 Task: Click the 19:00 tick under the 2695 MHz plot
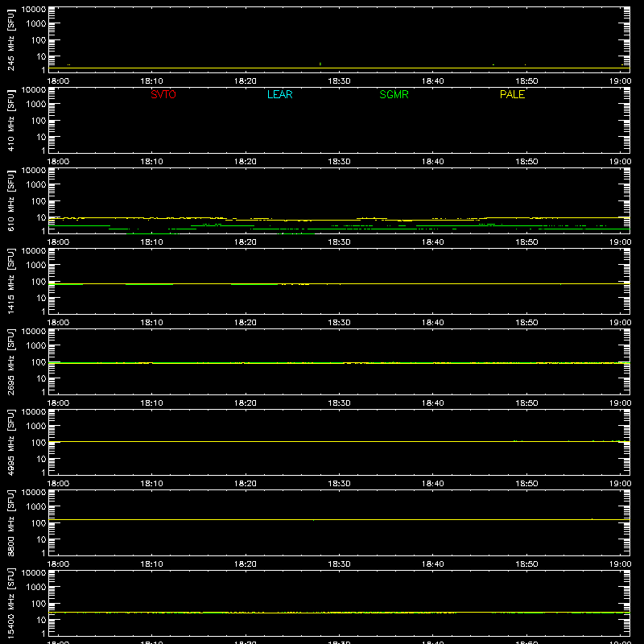(620, 403)
